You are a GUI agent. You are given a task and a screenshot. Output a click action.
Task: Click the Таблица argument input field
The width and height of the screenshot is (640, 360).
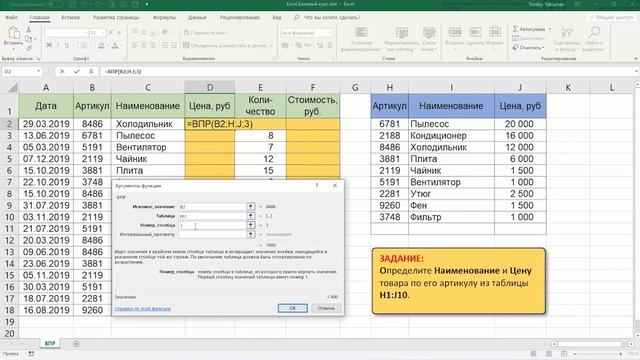point(212,216)
